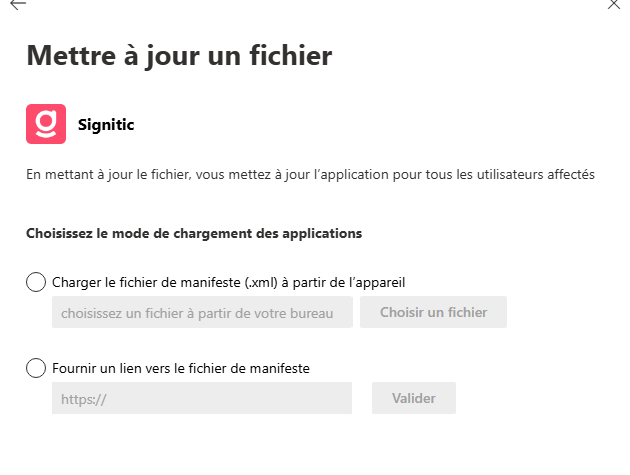The image size is (630, 475).
Task: Click the Choisissez le mode de chargement heading
Action: tap(194, 233)
